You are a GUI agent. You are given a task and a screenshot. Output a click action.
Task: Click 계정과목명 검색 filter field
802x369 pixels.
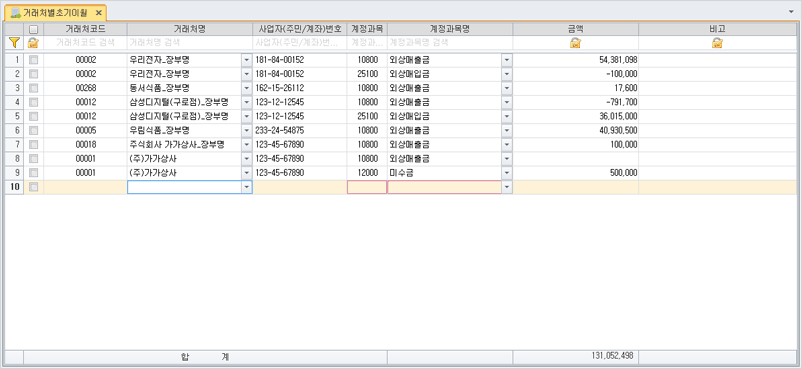click(x=450, y=42)
